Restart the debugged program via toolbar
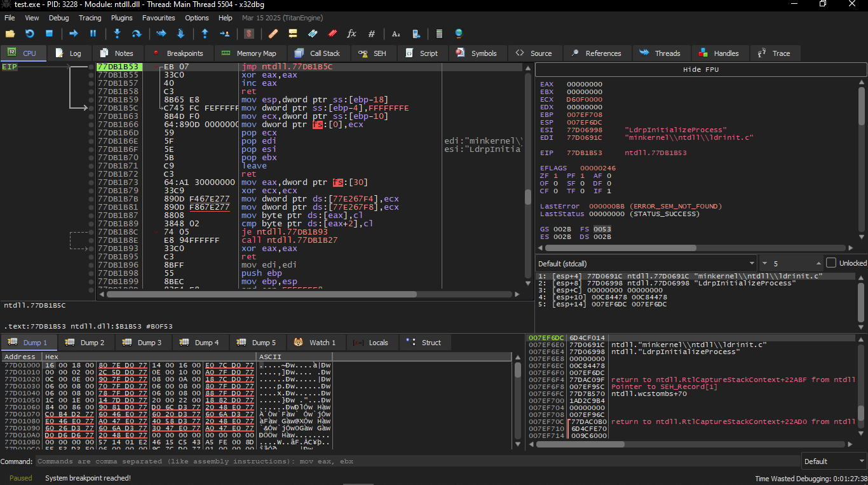 [29, 34]
